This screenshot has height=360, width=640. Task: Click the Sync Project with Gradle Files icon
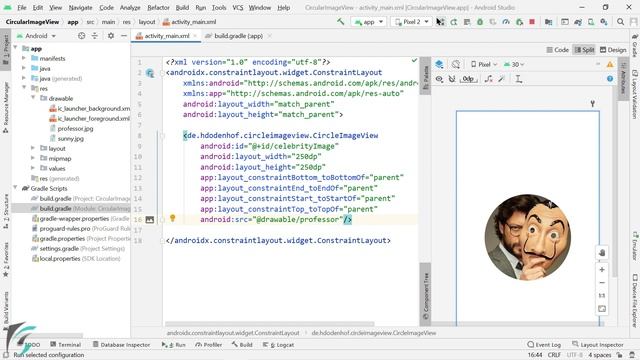[578, 22]
